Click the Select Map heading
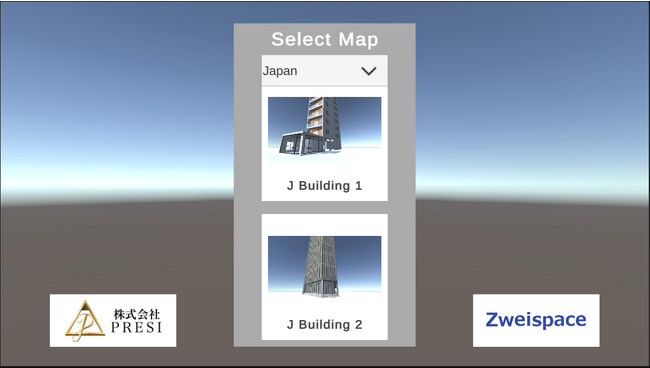 point(325,39)
